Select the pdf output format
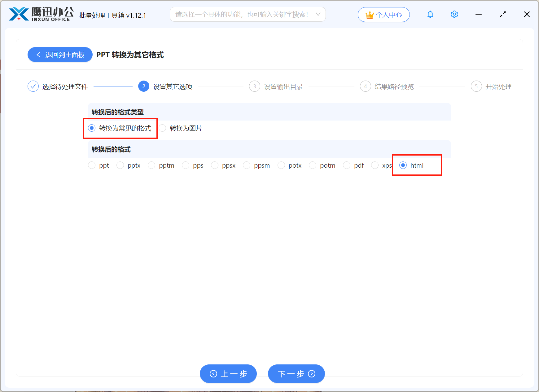 point(347,165)
